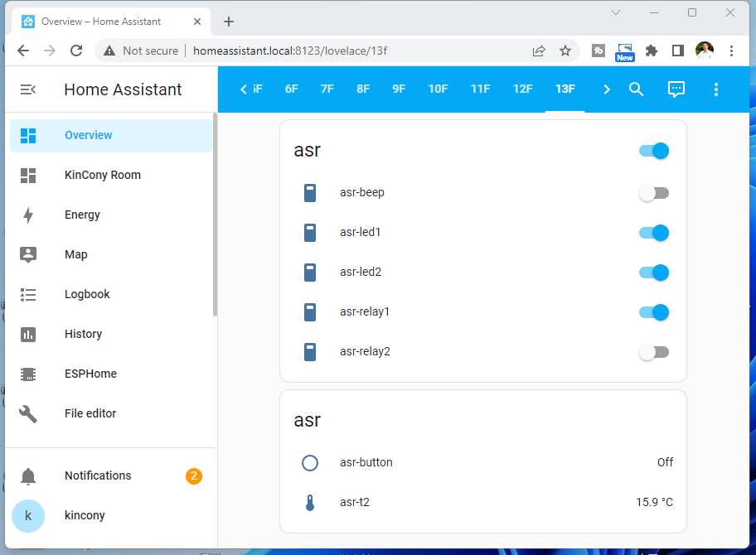Switch to the 7F tab
Screen dimensions: 756x555
click(x=327, y=89)
